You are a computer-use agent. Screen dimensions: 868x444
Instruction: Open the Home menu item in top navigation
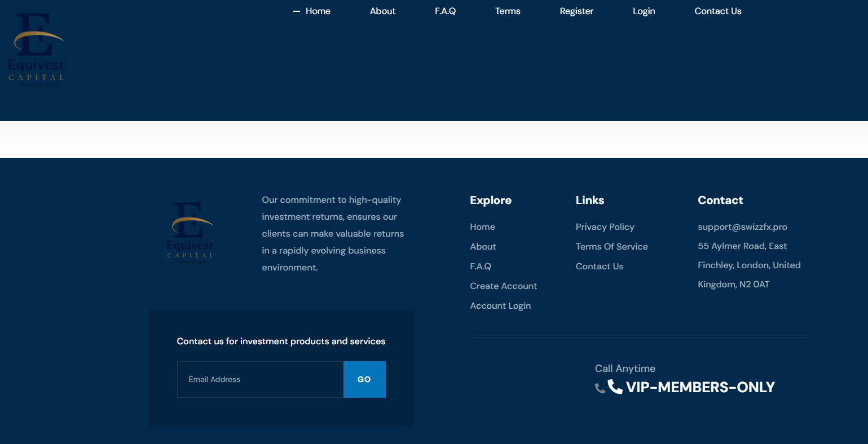318,11
